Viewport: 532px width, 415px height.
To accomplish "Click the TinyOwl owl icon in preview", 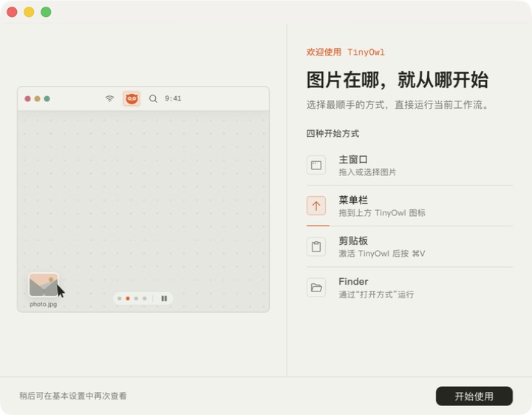I will coord(132,99).
